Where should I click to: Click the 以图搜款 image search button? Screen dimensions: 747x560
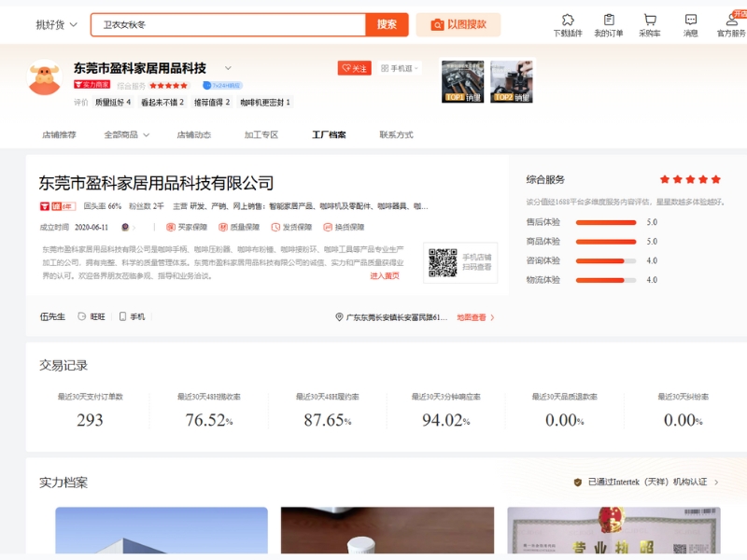pos(458,24)
